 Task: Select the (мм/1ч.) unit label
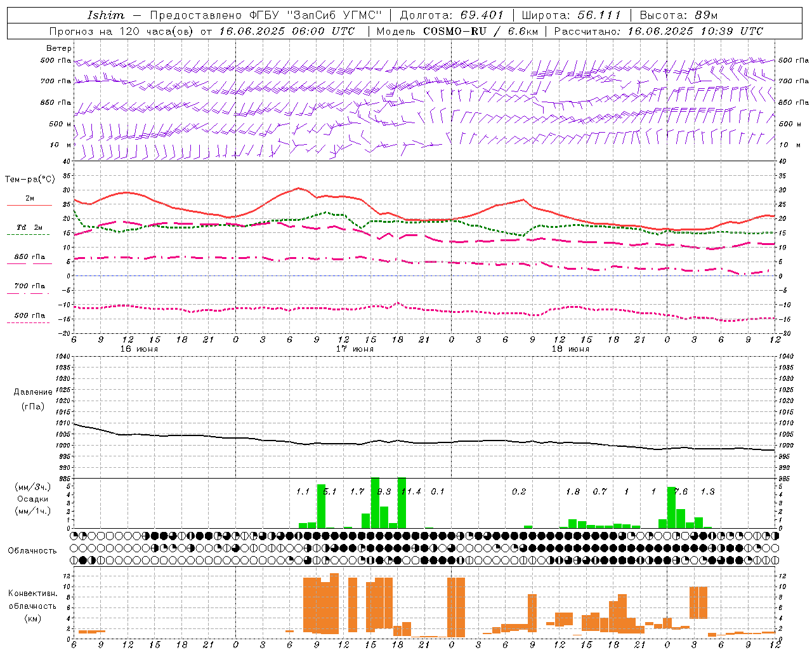[33, 511]
